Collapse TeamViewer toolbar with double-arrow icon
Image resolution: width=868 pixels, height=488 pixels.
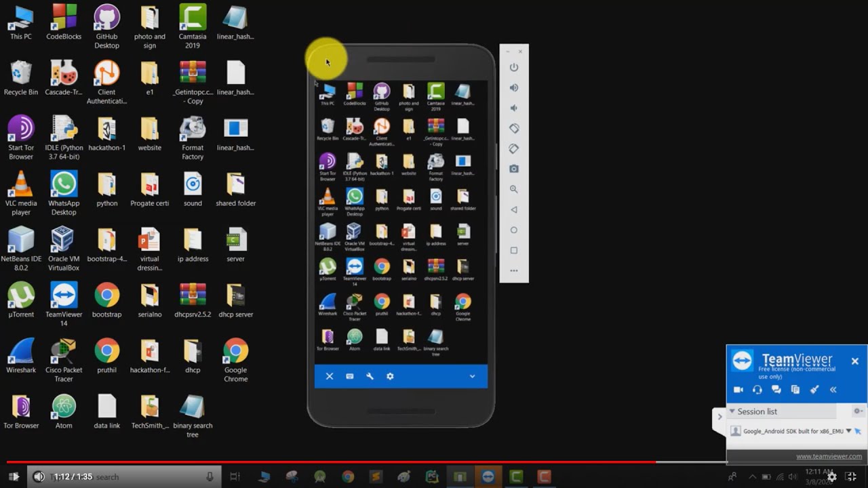[833, 390]
